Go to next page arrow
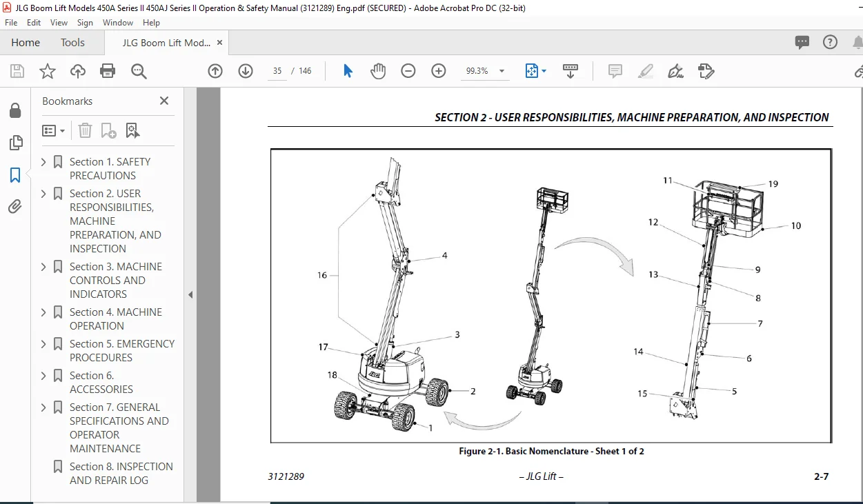Viewport: 863px width, 504px height. click(x=246, y=71)
